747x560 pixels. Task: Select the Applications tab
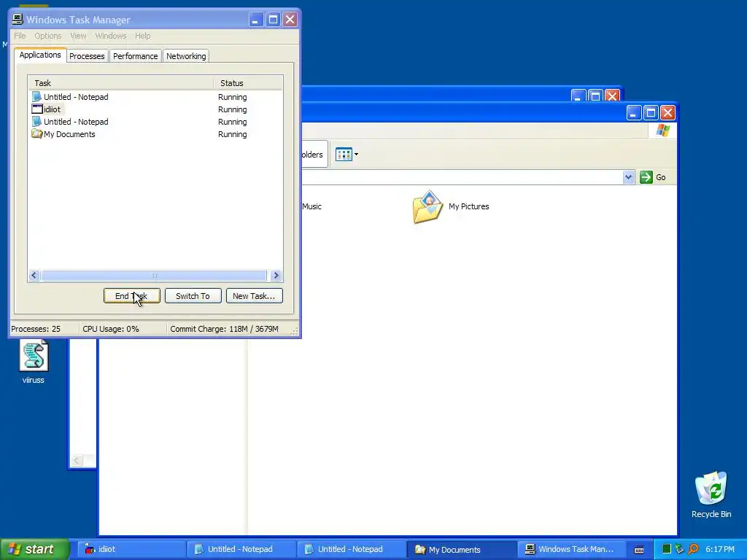coord(40,55)
